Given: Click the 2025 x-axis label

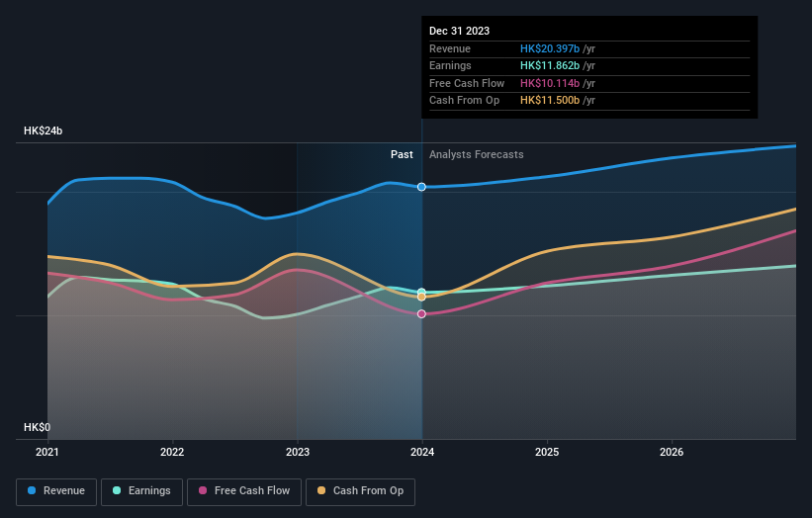Looking at the screenshot, I should [x=547, y=452].
